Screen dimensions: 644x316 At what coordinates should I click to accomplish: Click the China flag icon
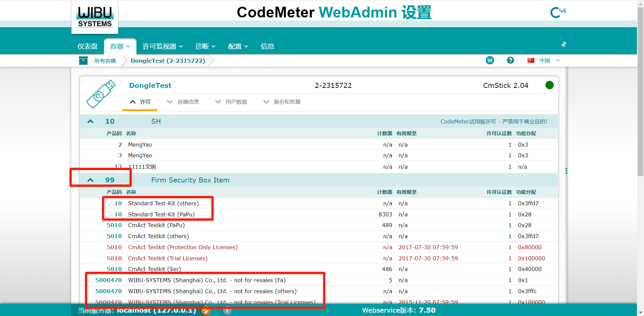point(531,60)
